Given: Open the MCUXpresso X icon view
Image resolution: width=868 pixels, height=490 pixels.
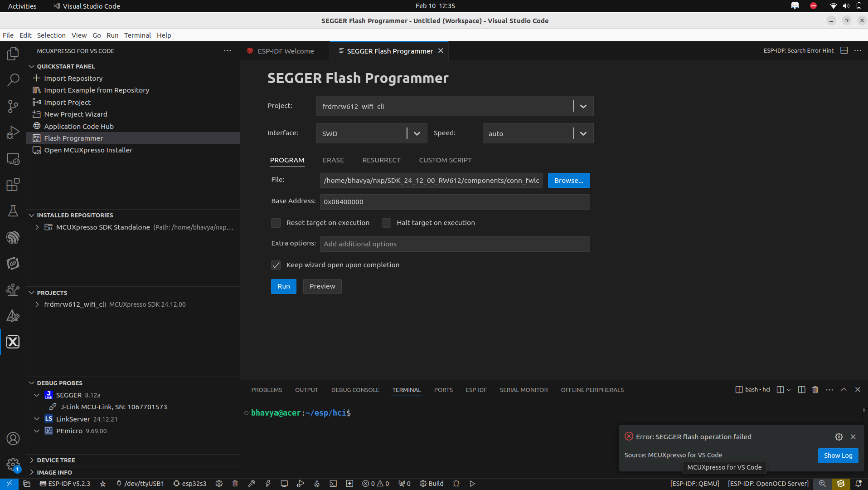Looking at the screenshot, I should click(13, 342).
